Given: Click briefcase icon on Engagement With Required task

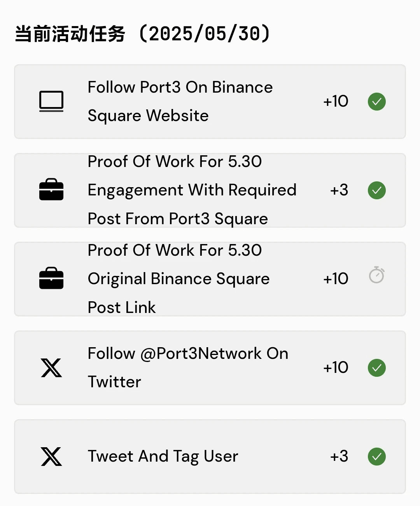Looking at the screenshot, I should [x=51, y=190].
